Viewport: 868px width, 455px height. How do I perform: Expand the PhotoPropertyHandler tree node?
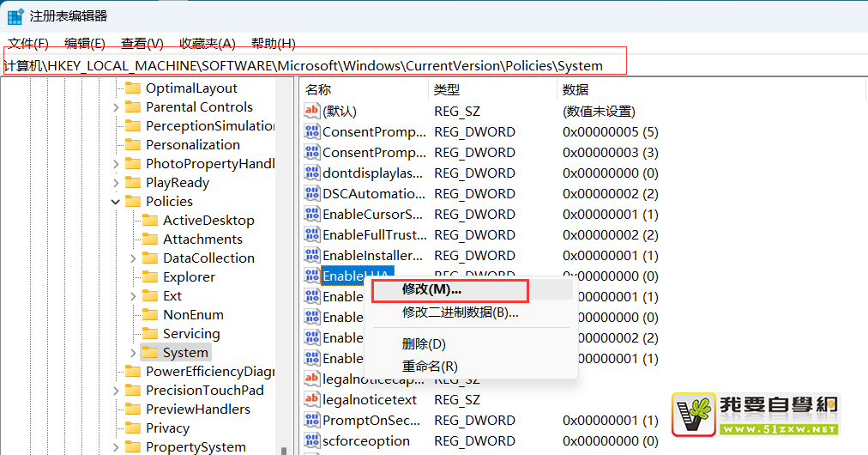coord(116,164)
